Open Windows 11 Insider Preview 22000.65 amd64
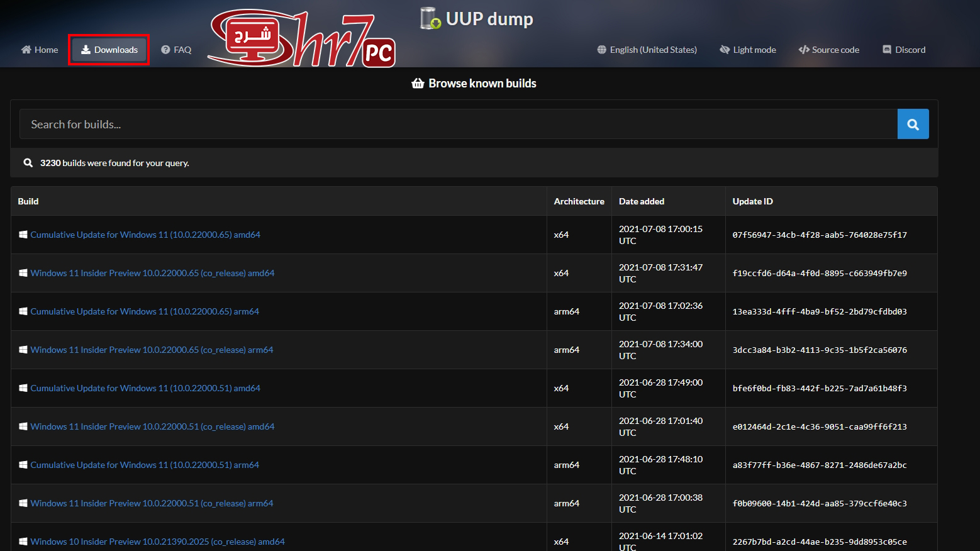The width and height of the screenshot is (980, 551). click(x=152, y=273)
